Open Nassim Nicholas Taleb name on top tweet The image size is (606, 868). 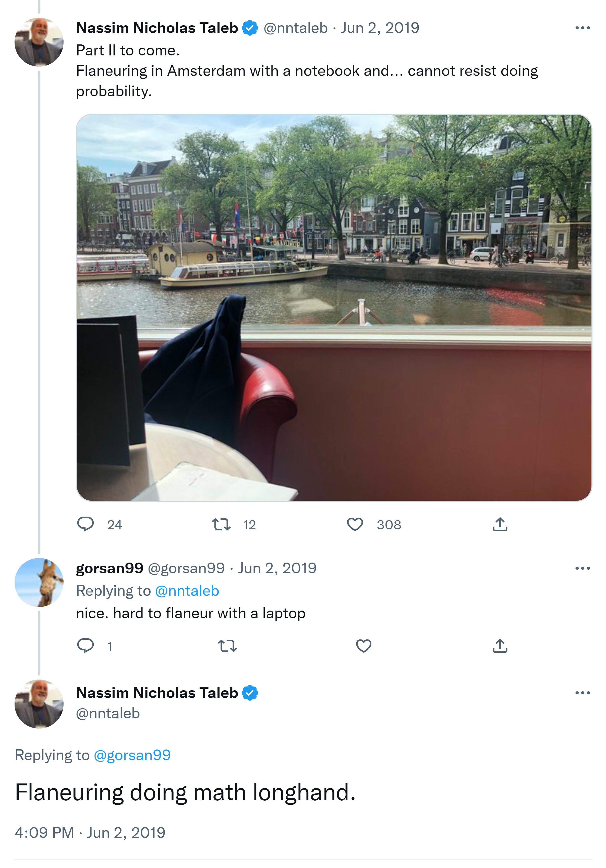click(157, 28)
